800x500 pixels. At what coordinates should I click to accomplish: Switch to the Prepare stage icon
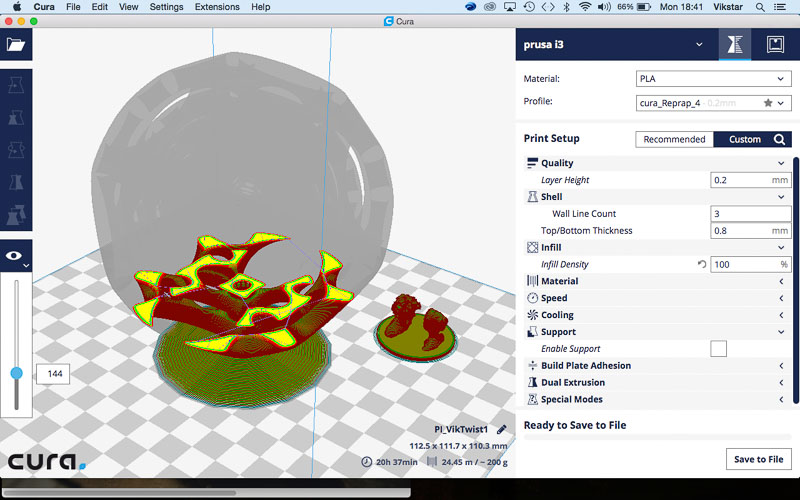point(735,44)
